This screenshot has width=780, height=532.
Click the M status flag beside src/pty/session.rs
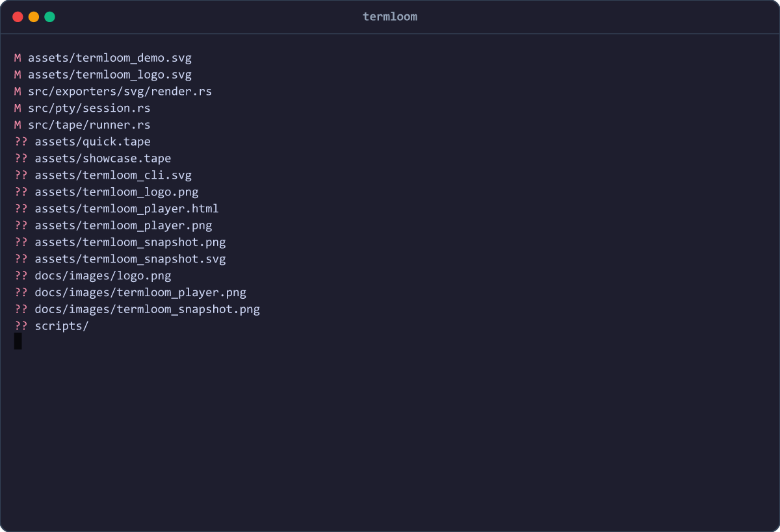[18, 108]
